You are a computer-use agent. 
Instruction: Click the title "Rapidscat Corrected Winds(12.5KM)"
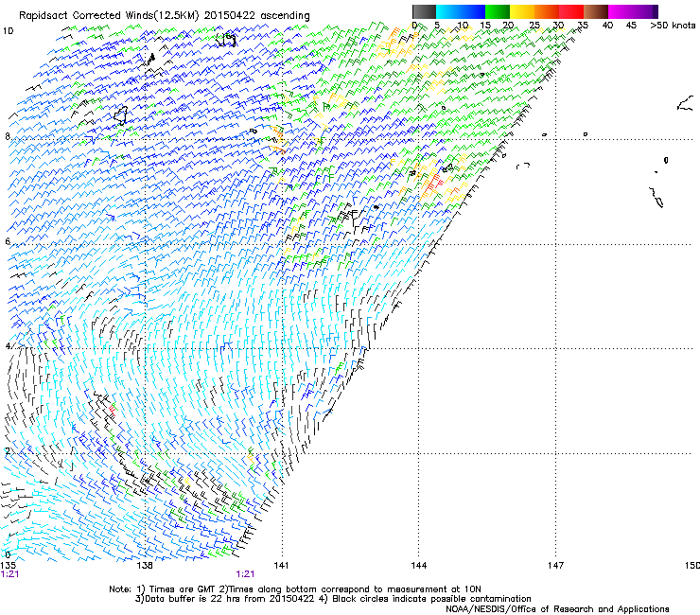point(109,15)
